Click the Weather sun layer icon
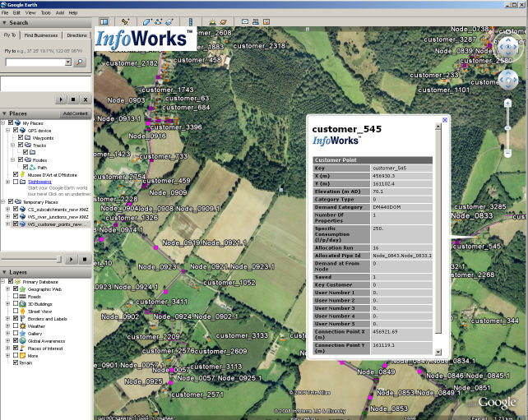The width and height of the screenshot is (528, 420). [22, 326]
